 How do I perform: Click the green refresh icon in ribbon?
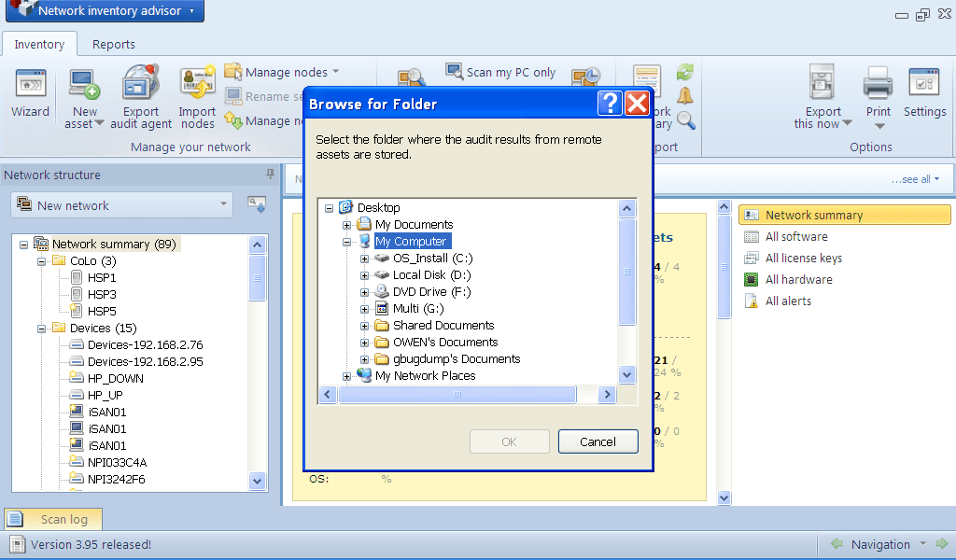[x=684, y=72]
